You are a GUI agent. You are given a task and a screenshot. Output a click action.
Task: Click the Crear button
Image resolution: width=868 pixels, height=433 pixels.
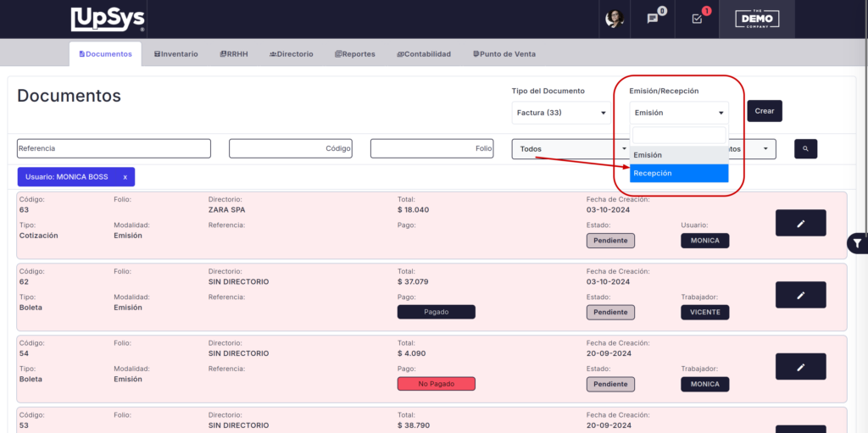(x=765, y=111)
